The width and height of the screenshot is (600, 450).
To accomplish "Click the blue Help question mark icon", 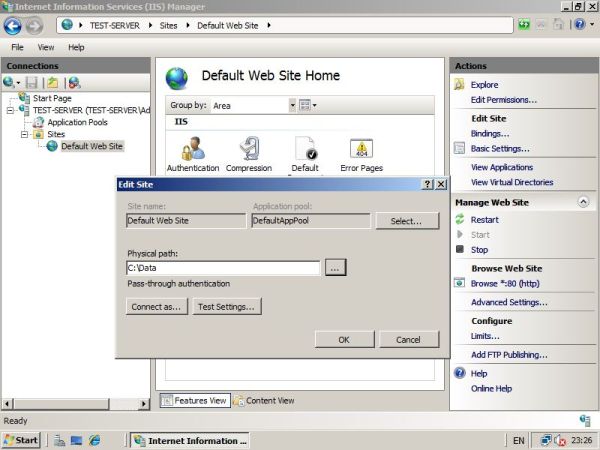I will (459, 373).
